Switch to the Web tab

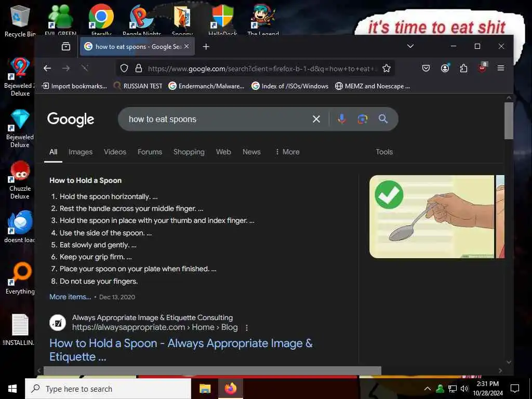click(x=223, y=152)
